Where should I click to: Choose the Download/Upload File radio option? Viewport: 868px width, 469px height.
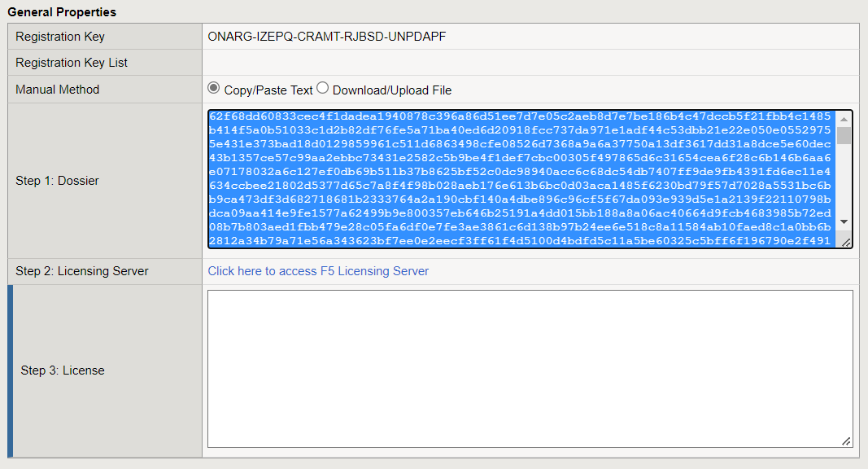click(323, 88)
